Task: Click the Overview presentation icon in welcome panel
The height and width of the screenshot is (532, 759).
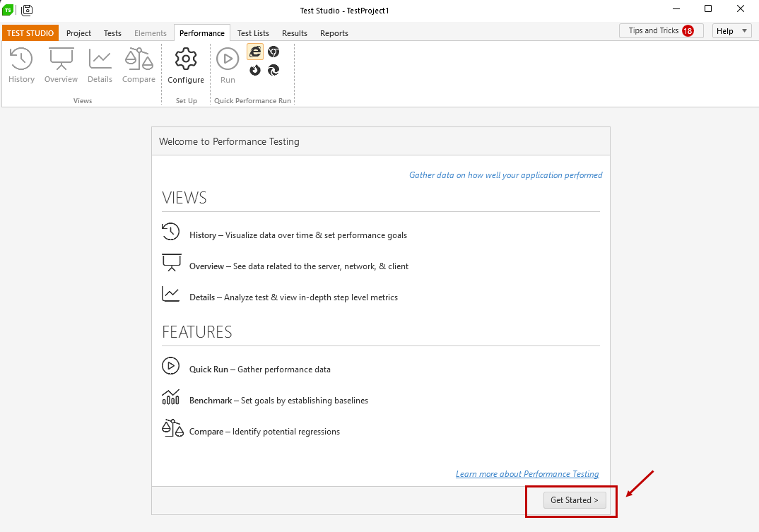Action: (x=171, y=262)
